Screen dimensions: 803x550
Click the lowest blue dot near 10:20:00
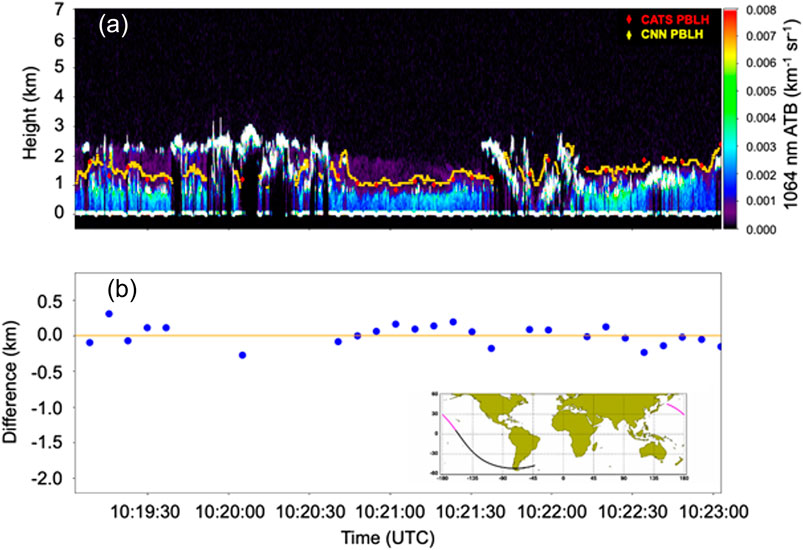[243, 355]
